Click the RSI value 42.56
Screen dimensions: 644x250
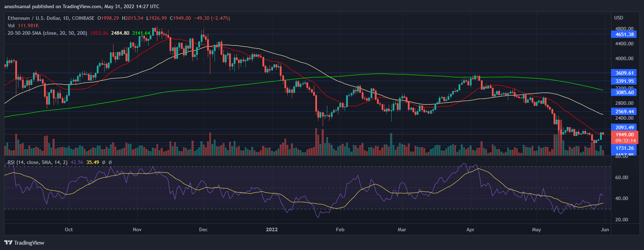[77, 162]
